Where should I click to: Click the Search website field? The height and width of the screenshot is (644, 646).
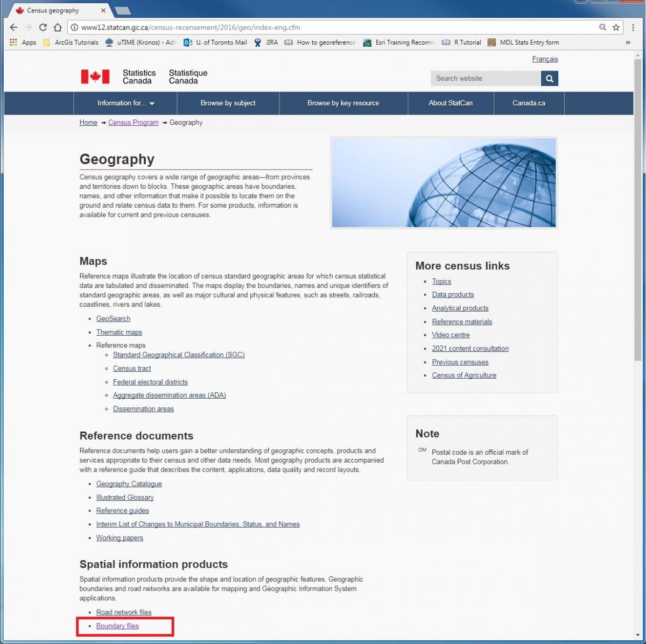[x=486, y=79]
